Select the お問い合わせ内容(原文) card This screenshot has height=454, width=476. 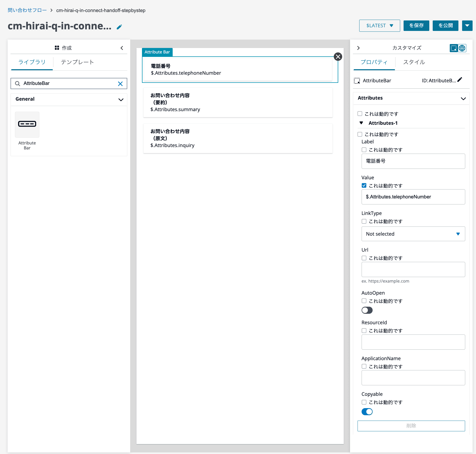click(238, 138)
